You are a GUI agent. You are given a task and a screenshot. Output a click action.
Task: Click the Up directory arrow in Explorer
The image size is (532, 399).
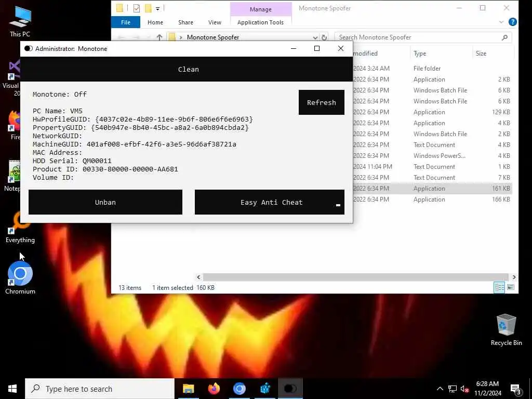click(x=159, y=37)
